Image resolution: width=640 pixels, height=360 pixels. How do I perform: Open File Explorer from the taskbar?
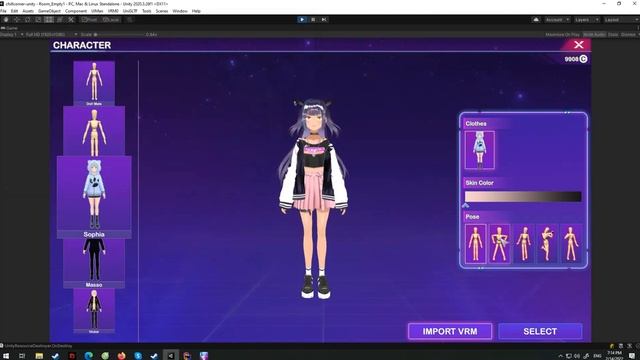click(x=39, y=356)
